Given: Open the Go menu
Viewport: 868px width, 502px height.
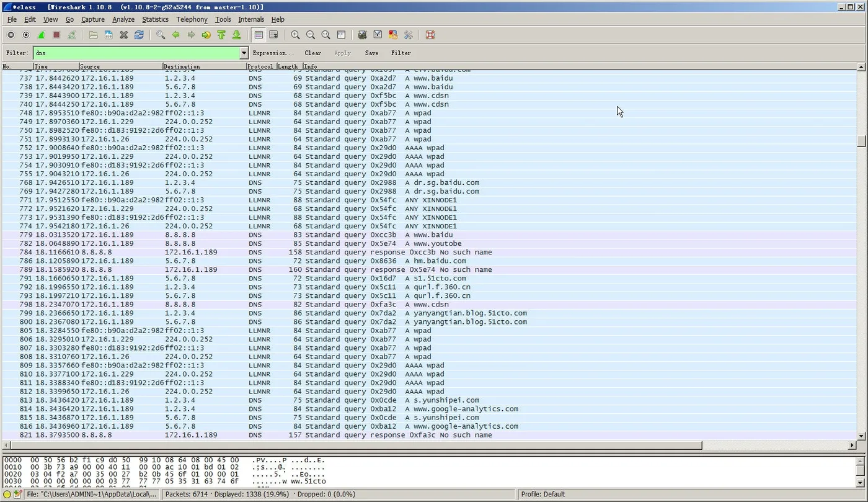Looking at the screenshot, I should 69,19.
